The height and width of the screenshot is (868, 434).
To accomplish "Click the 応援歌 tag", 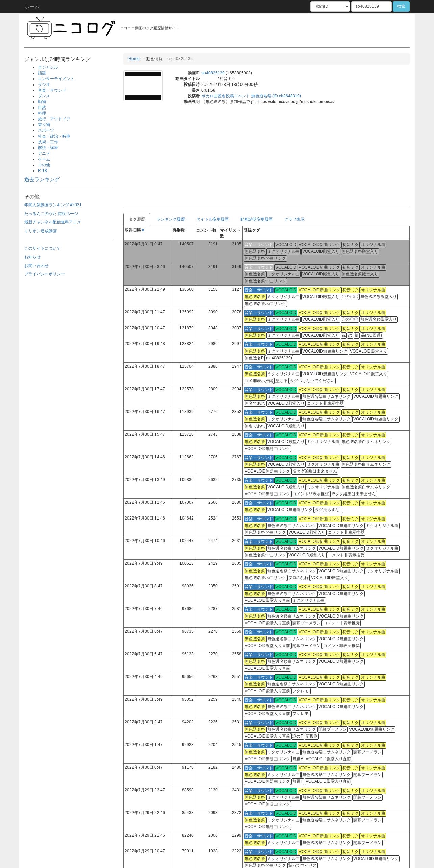I will (x=312, y=736).
